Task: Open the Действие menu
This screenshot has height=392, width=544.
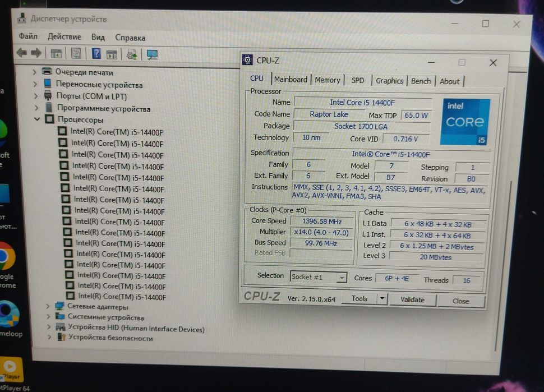Action: pos(64,37)
